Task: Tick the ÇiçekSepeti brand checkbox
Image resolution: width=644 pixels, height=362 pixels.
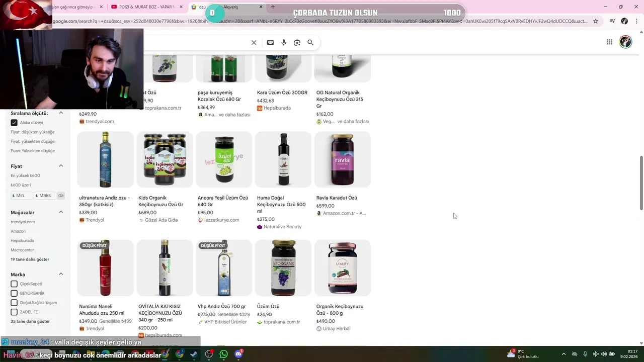Action: [14, 284]
